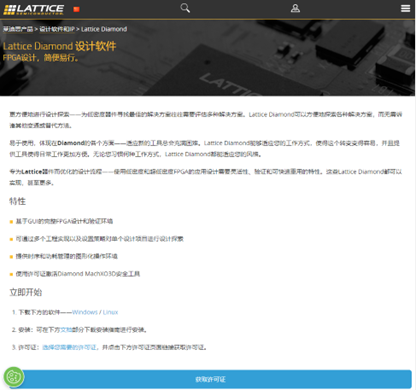The height and width of the screenshot is (390, 416).
Task: Select the red Chinese flag language icon
Action: coord(76,9)
